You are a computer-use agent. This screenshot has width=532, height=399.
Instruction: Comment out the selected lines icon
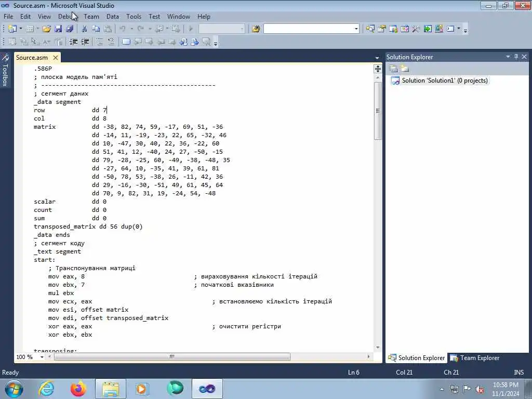click(x=99, y=42)
